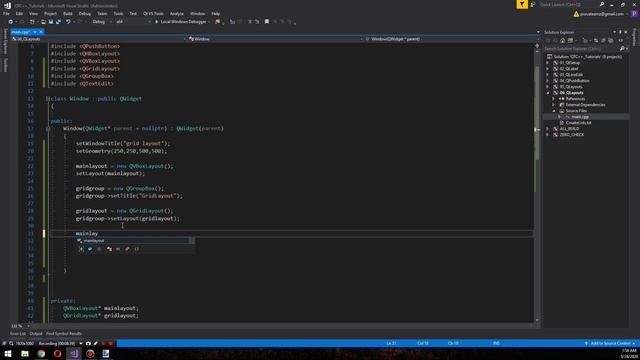Select the 03_QLineEdit project
640x360 pixels.
571,75
